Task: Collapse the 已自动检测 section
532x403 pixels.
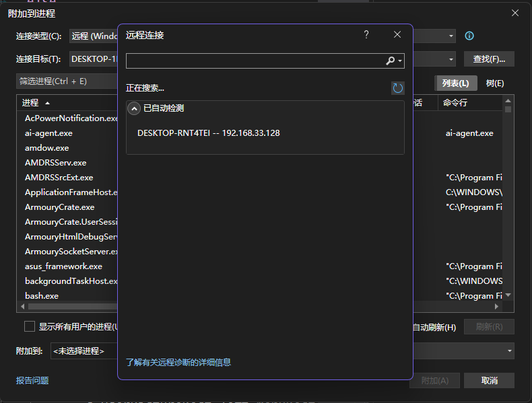Action: (134, 108)
